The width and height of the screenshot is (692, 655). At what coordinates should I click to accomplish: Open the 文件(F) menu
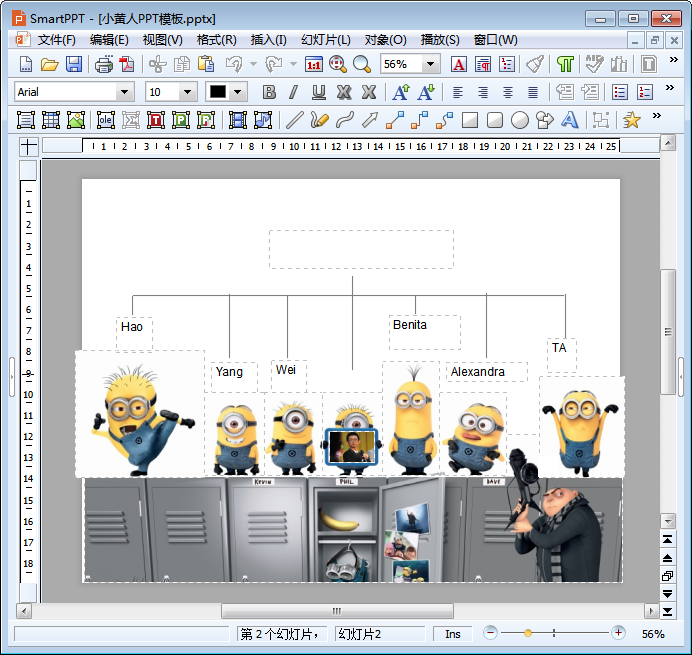[x=56, y=40]
